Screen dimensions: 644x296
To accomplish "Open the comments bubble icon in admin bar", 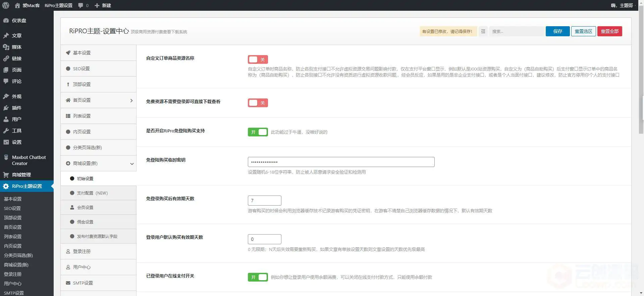I will pyautogui.click(x=80, y=6).
